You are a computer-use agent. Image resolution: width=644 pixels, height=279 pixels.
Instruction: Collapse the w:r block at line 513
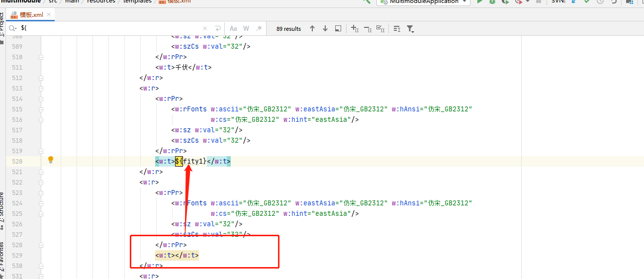(x=41, y=88)
